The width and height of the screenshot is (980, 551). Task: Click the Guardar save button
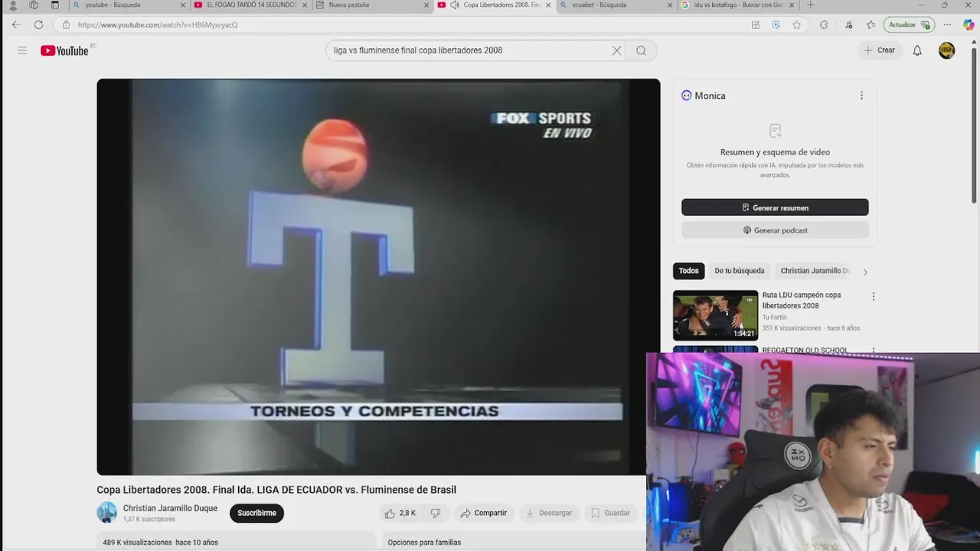pos(610,513)
